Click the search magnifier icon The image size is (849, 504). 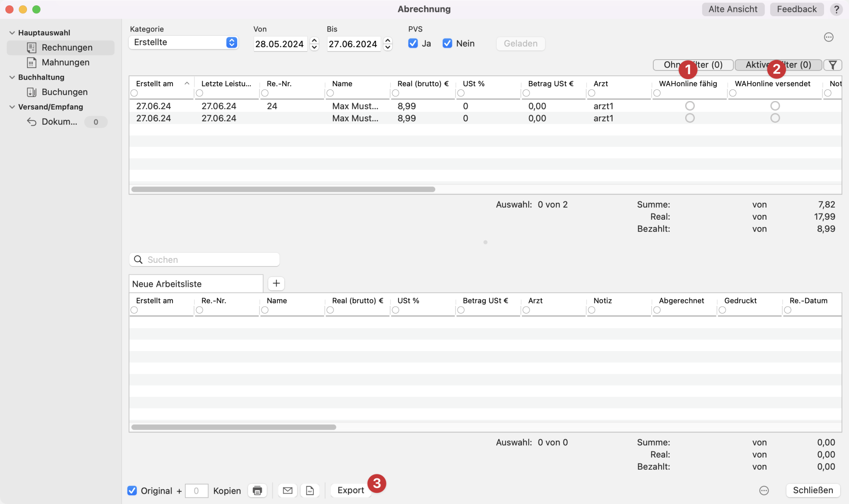(138, 259)
